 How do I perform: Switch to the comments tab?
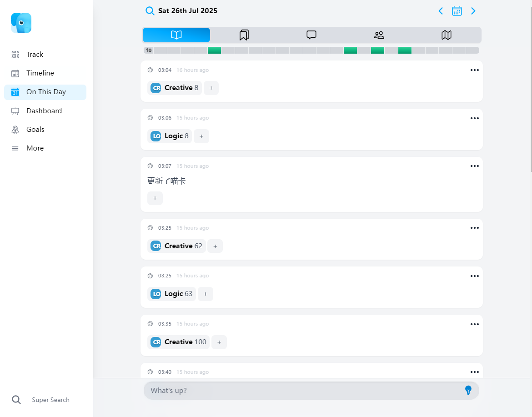click(x=311, y=35)
